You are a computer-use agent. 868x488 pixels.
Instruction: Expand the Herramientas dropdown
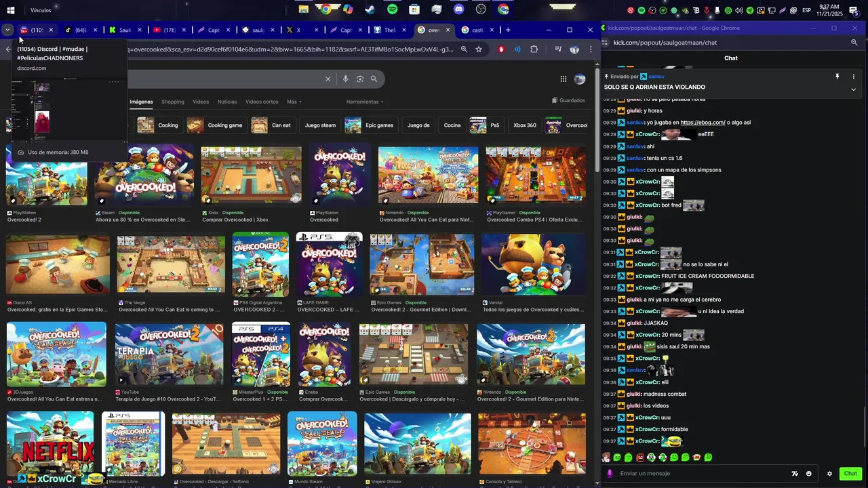365,102
